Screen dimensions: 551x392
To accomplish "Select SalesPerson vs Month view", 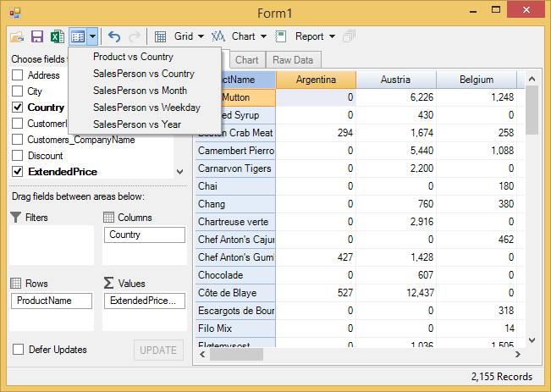I will coord(140,91).
